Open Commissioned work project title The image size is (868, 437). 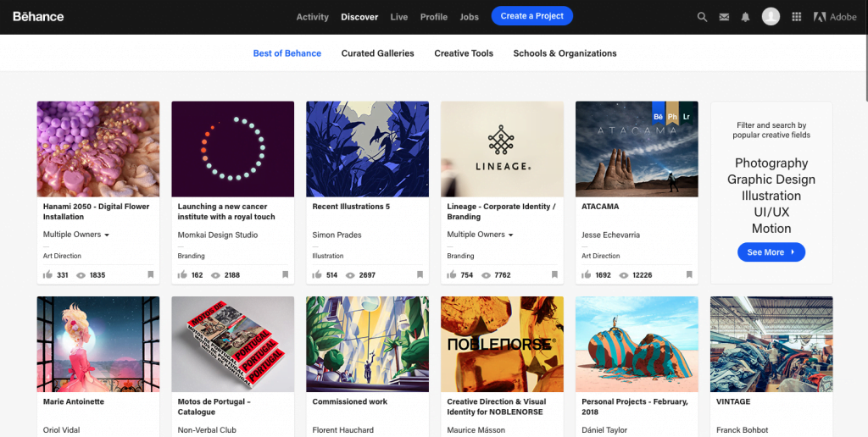[x=350, y=401]
